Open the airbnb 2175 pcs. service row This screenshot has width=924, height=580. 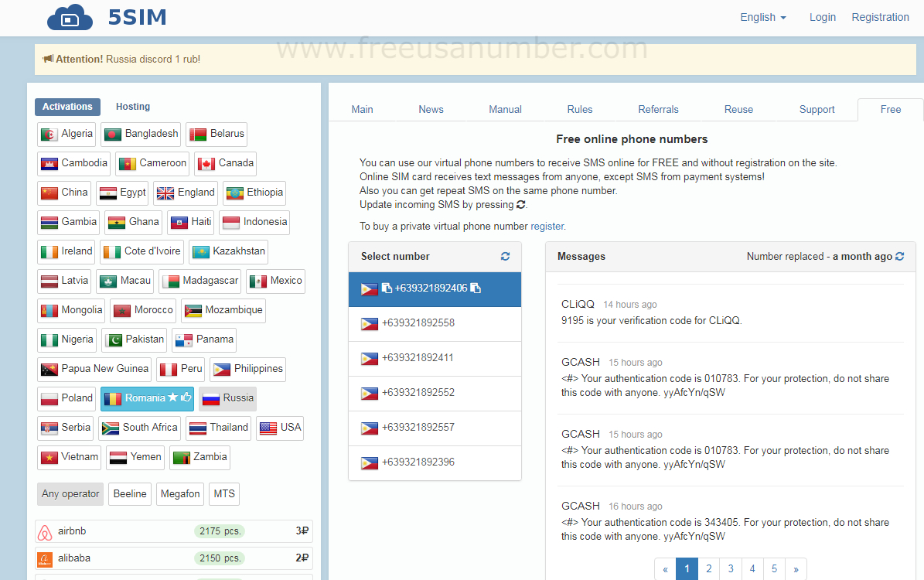tap(174, 532)
